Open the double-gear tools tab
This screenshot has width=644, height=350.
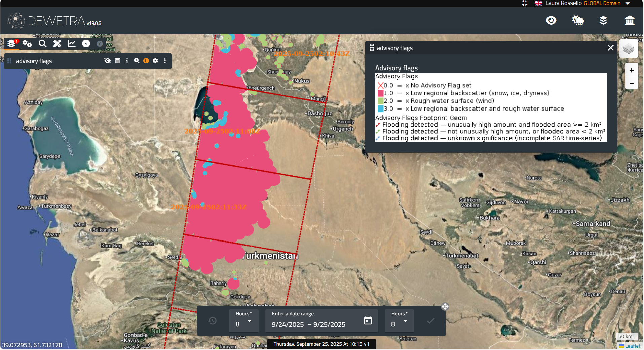[27, 44]
